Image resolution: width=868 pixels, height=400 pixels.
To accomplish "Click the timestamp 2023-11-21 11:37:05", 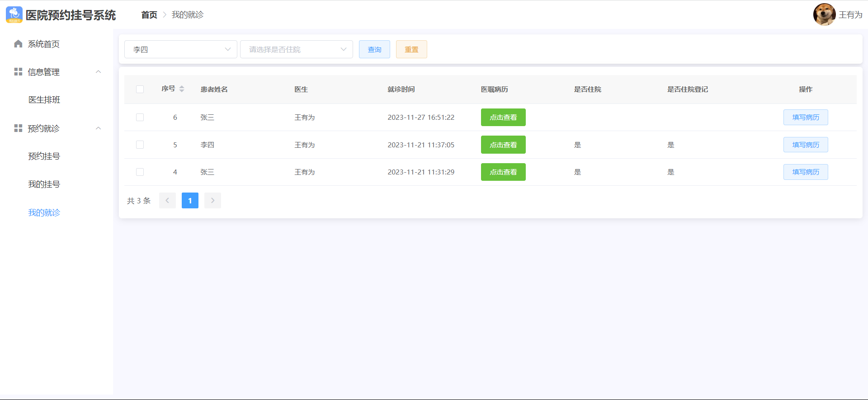I will point(421,145).
